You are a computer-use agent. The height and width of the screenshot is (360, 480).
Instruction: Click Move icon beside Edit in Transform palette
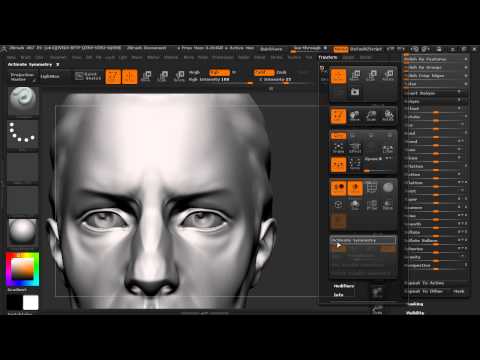click(x=355, y=116)
